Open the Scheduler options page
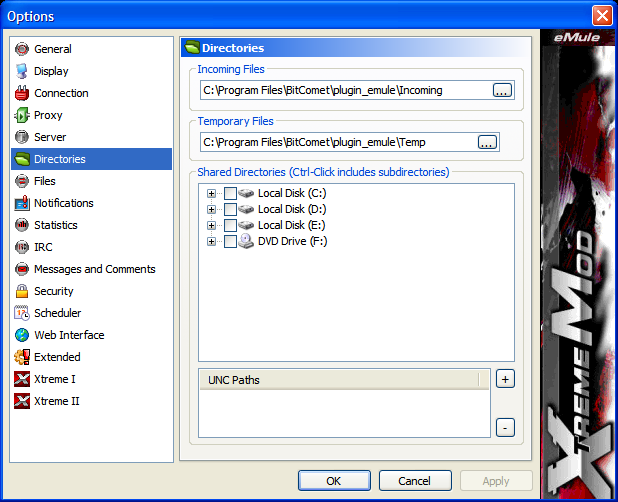 coord(58,313)
